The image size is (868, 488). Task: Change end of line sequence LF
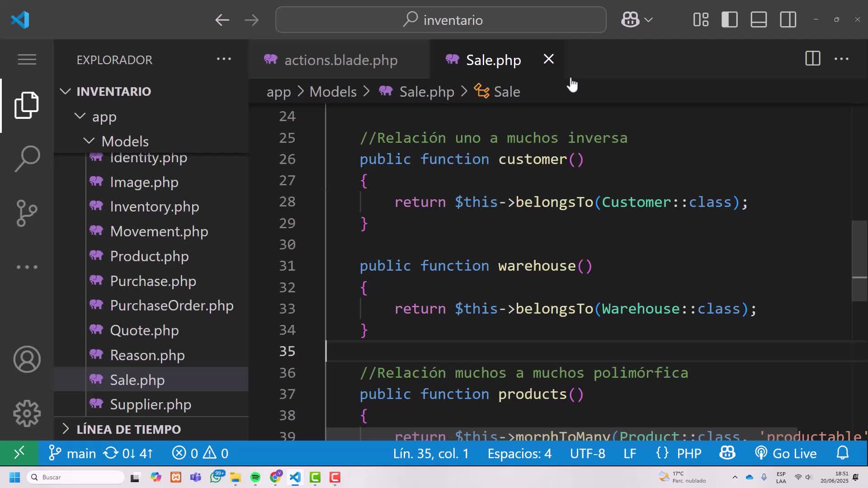pyautogui.click(x=630, y=453)
